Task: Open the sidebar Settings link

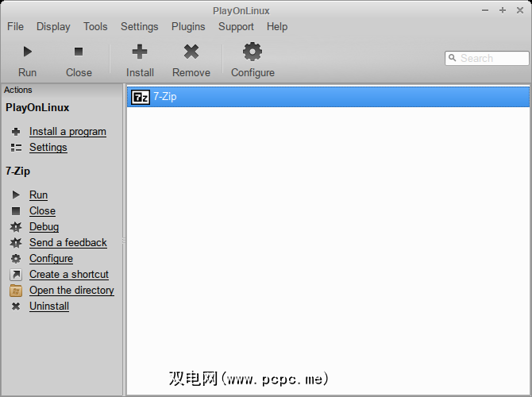Action: pos(48,148)
